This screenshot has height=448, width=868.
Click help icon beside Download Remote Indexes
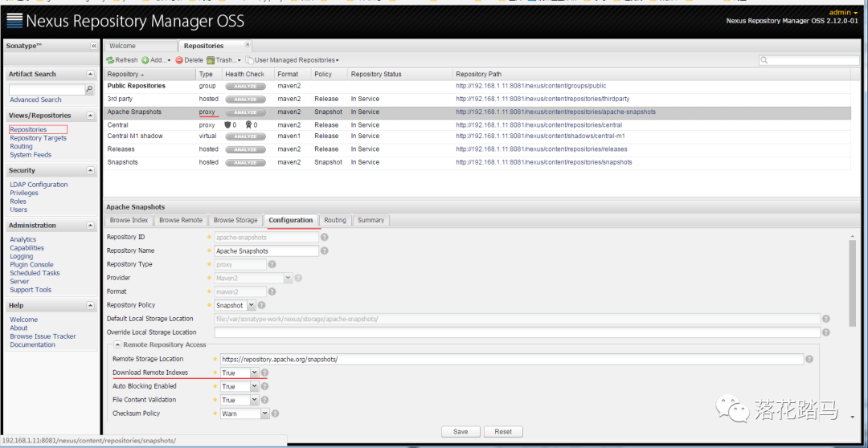264,373
